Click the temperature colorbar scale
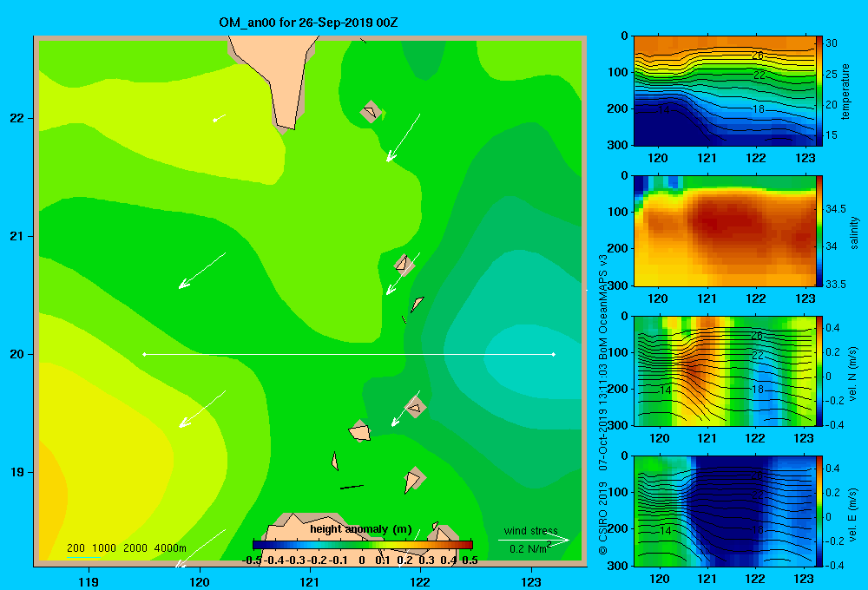 [819, 91]
